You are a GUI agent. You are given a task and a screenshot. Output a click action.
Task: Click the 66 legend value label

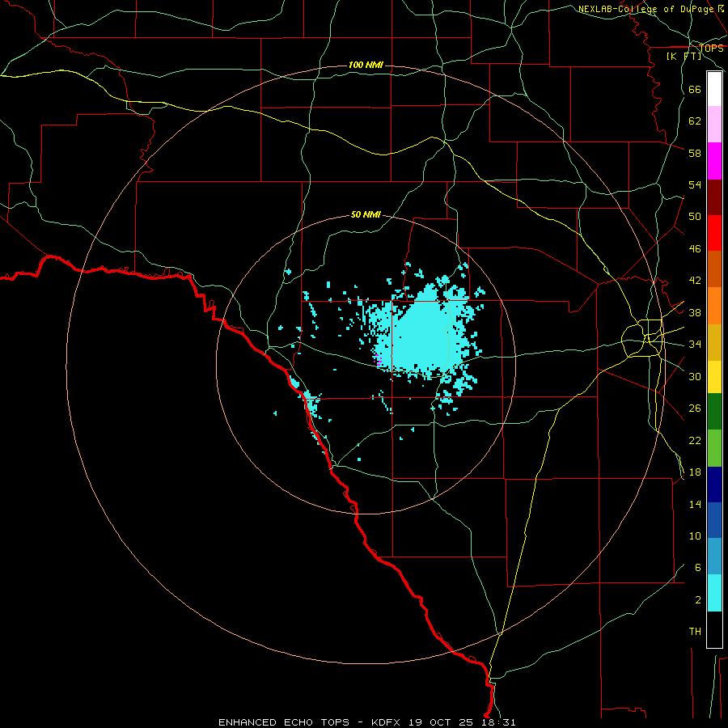tap(695, 90)
